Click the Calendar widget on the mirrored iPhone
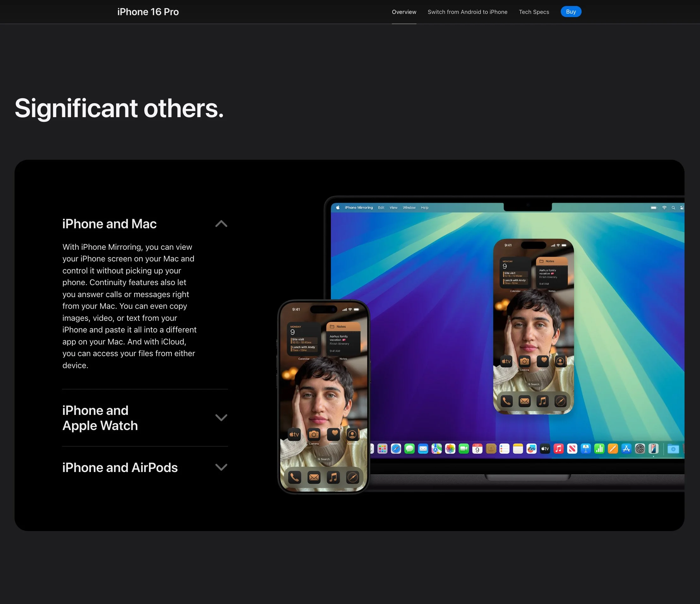Image resolution: width=700 pixels, height=604 pixels. pyautogui.click(x=515, y=273)
